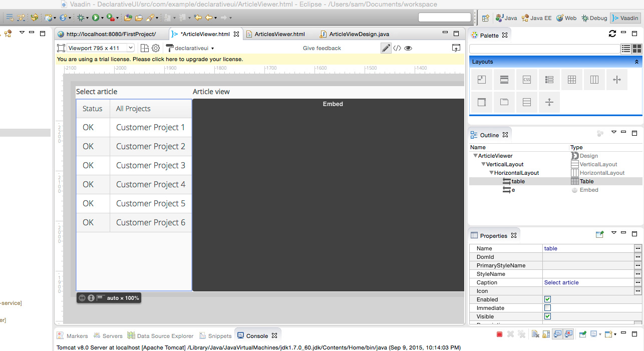Select the VerticalSplitPanel icon in Palette
Screen dimensions: 644x351
[549, 102]
